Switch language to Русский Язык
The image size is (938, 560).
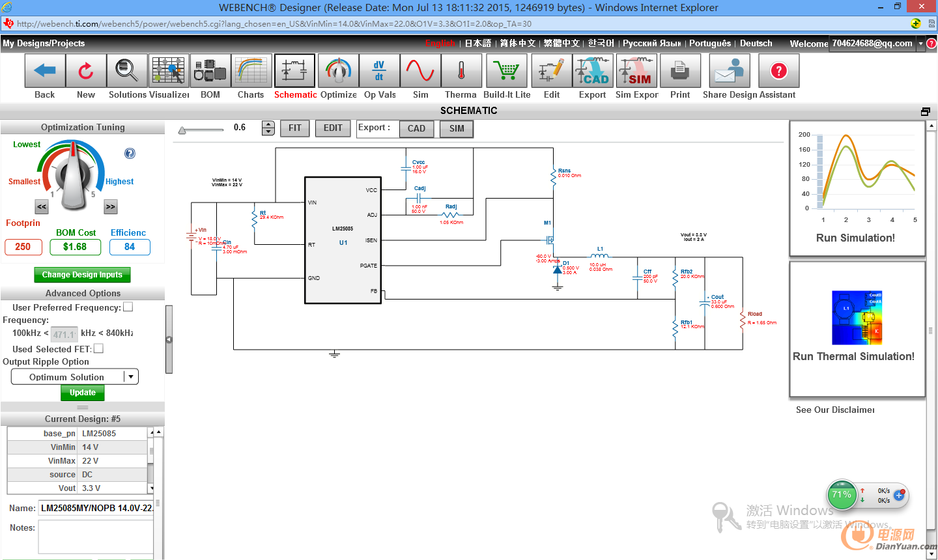652,44
